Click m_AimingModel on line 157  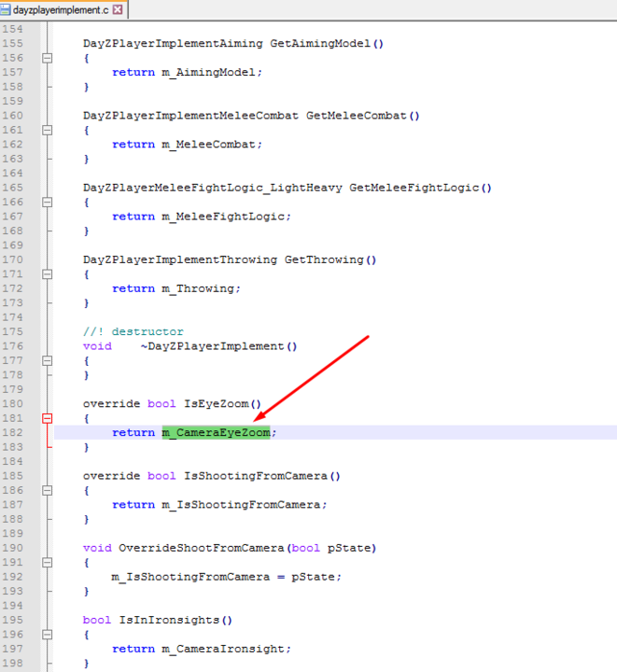pos(208,73)
